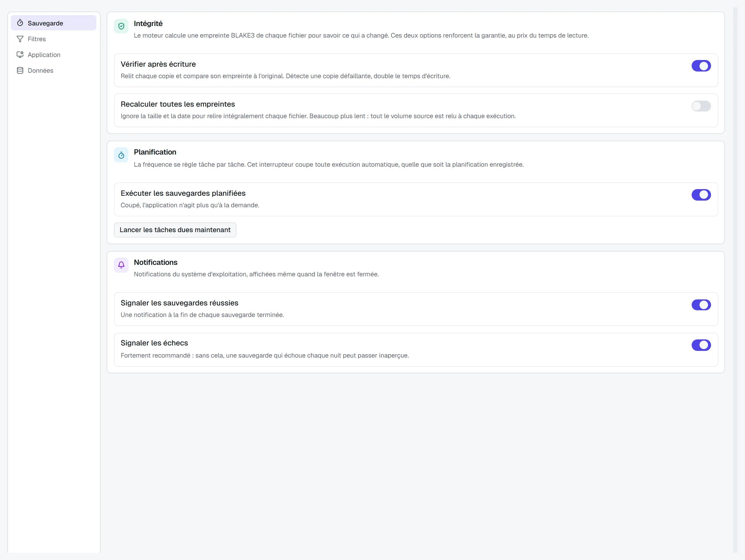
Task: Open the Sauvegarde settings section
Action: tap(54, 23)
